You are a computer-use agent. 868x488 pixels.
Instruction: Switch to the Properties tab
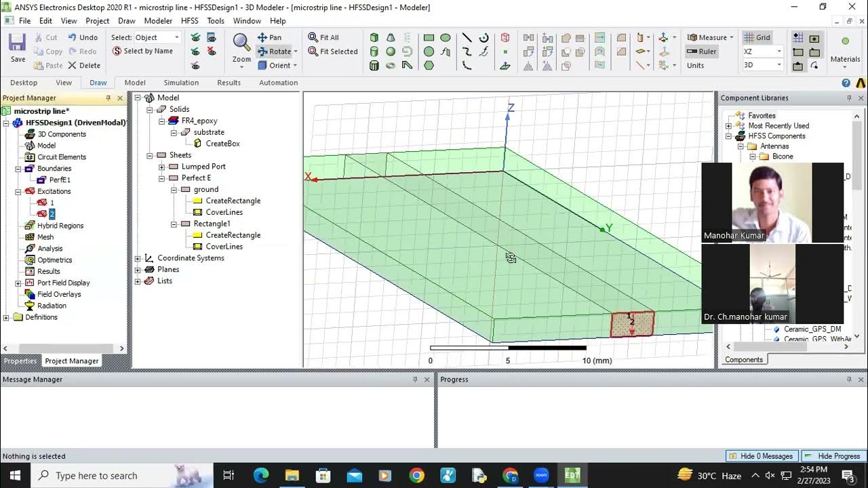20,361
